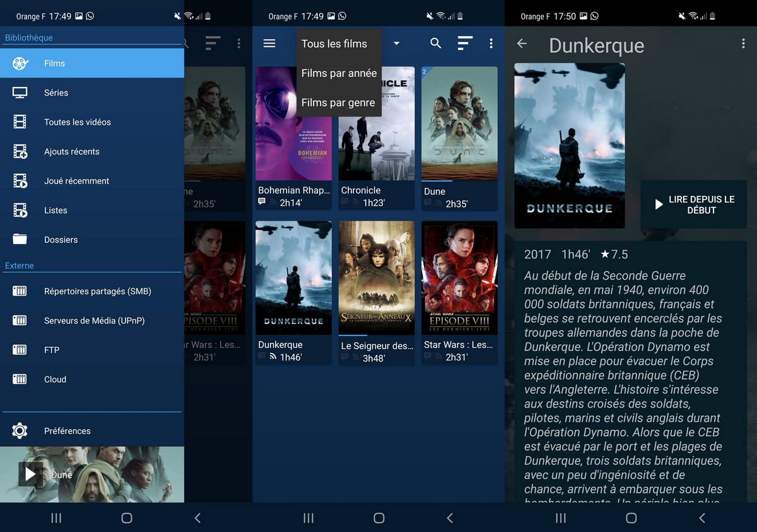Select the film reel icon beside Films

pos(20,63)
